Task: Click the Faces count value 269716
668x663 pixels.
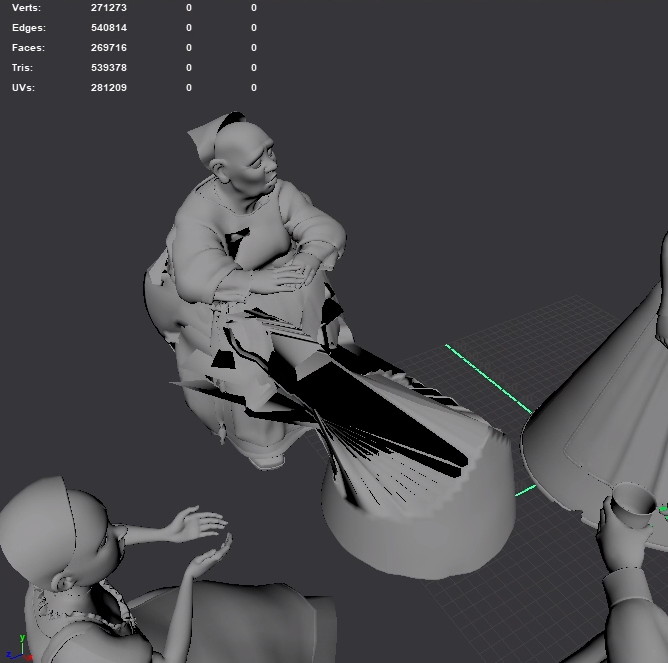Action: (x=109, y=48)
